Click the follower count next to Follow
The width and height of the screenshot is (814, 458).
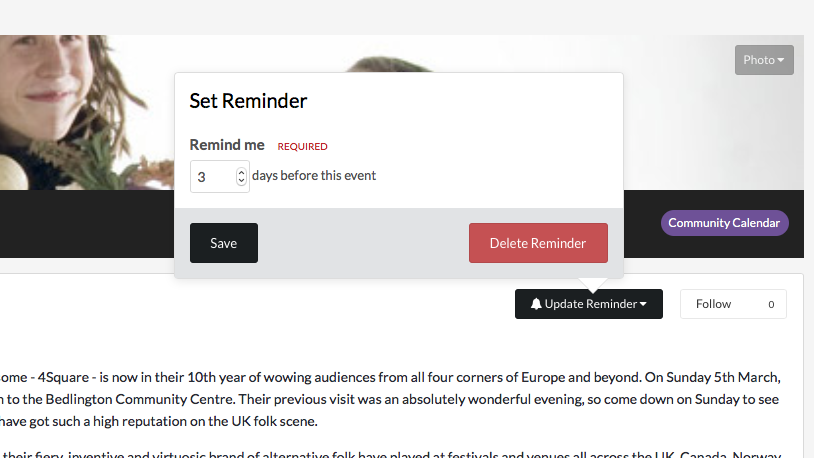[771, 304]
